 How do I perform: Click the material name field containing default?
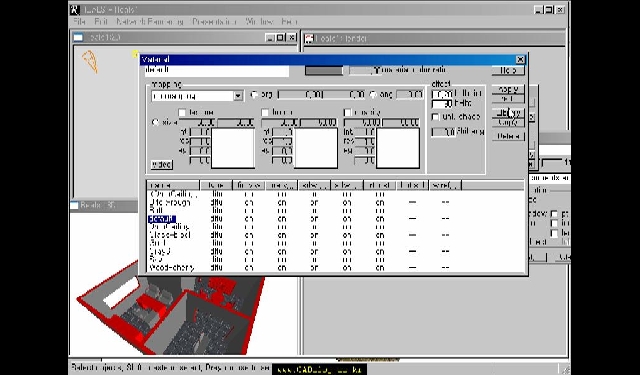click(x=217, y=71)
